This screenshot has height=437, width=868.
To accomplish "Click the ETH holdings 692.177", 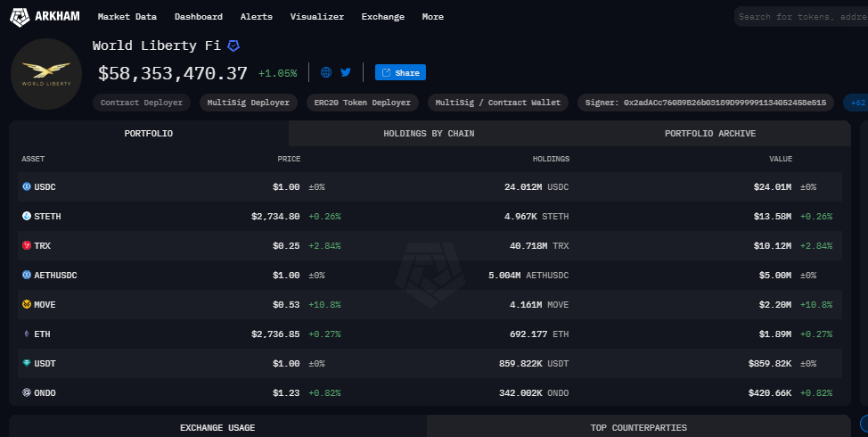I will click(528, 334).
